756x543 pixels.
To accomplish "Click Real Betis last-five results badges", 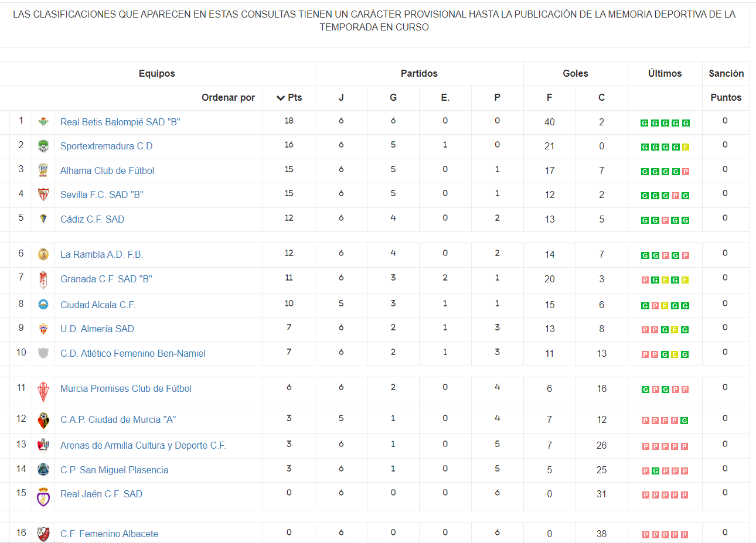I will pos(665,123).
